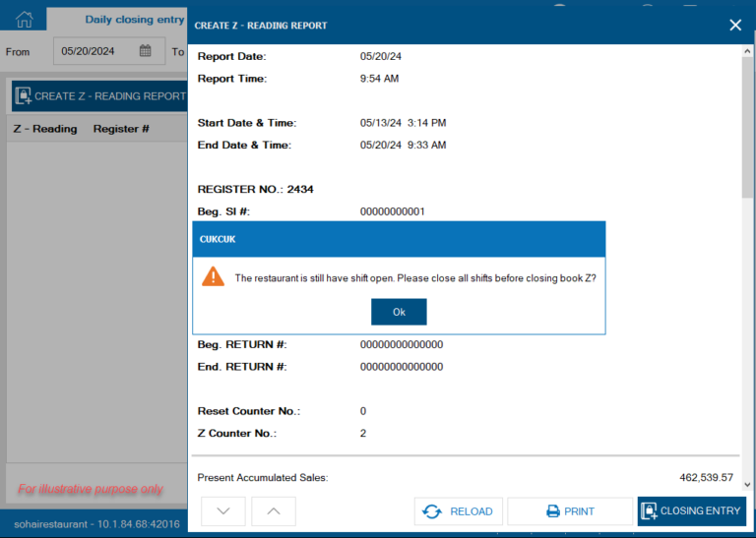Click the report scrollbar up arrow
Viewport: 756px width, 538px height.
pyautogui.click(x=748, y=51)
